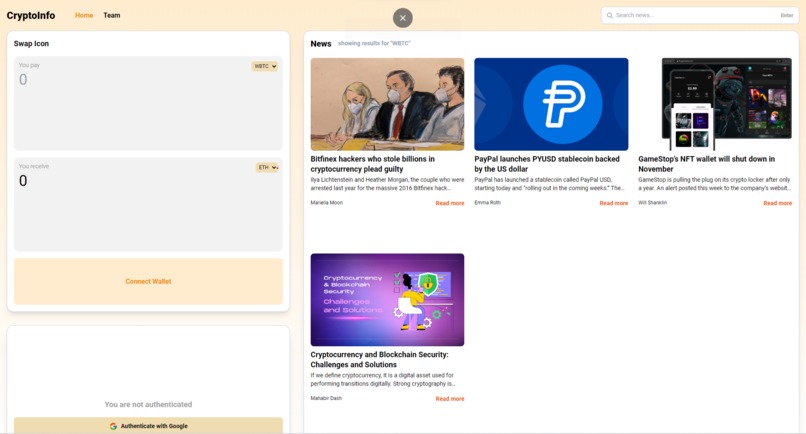Click author name Emma Roth
The width and height of the screenshot is (806, 434).
point(487,203)
